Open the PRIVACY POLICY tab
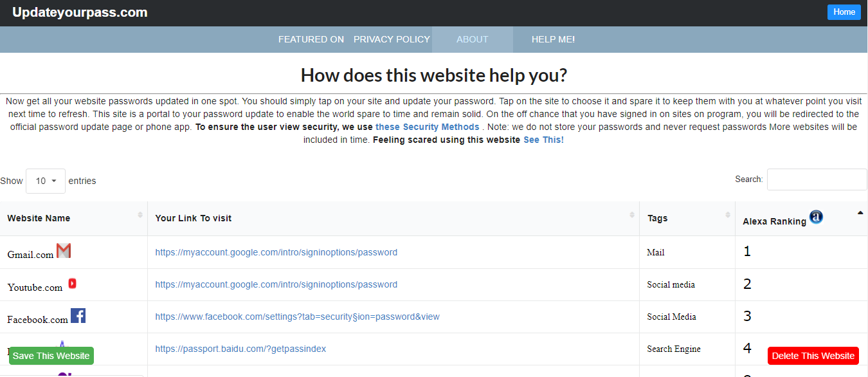This screenshot has width=868, height=377. [x=392, y=39]
